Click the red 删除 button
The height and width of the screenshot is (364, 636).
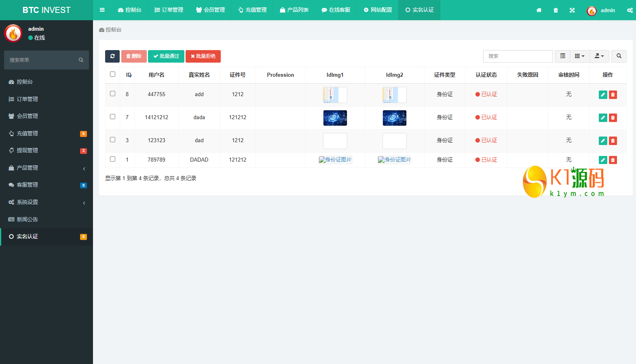[x=134, y=56]
